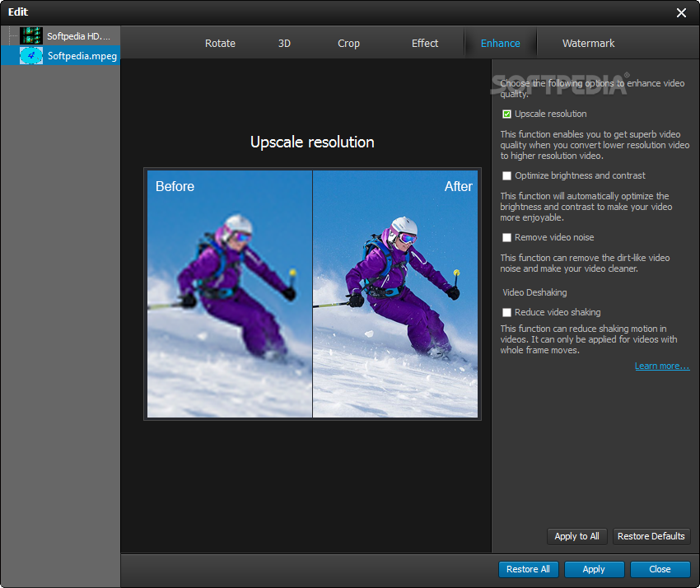Click the Before preview image
This screenshot has width=700, height=588.
point(230,294)
